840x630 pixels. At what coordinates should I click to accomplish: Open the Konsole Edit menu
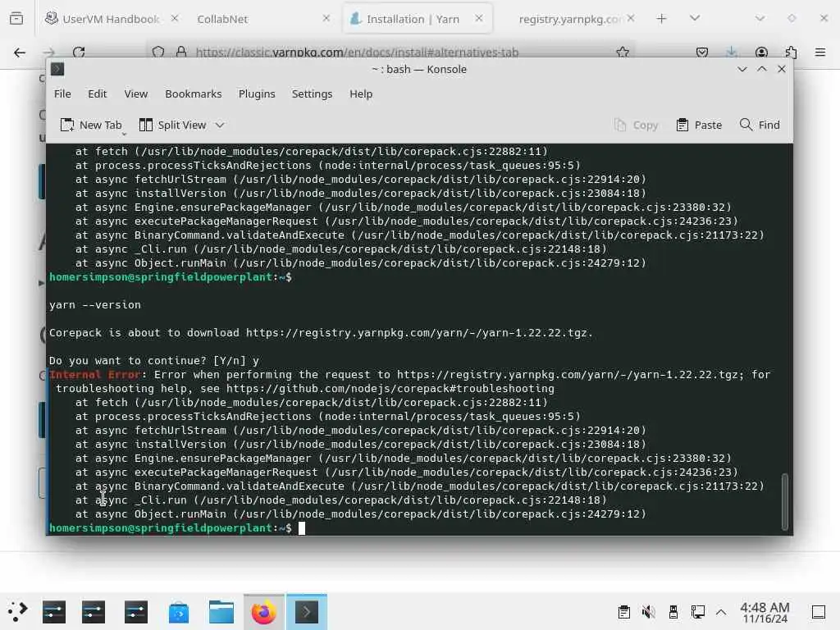[x=97, y=94]
